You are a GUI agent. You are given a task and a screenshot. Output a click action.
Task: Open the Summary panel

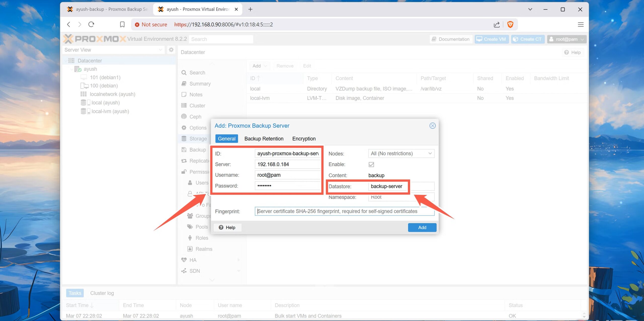tap(199, 84)
